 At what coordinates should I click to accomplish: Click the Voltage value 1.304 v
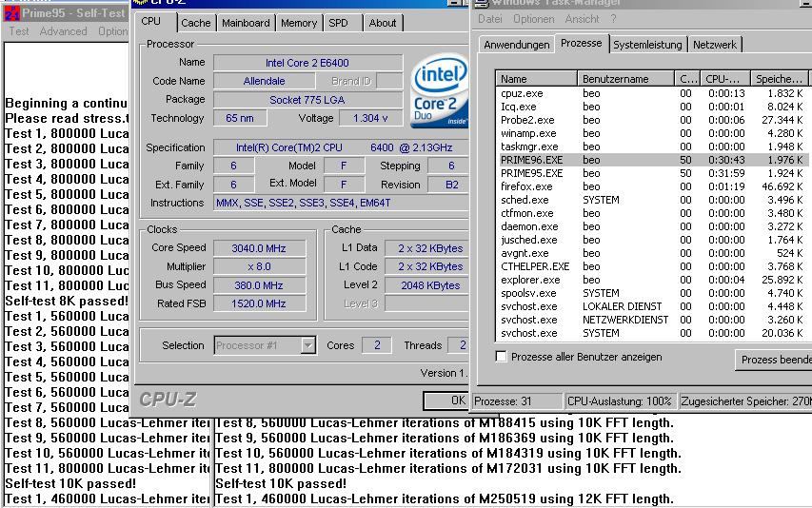point(371,118)
